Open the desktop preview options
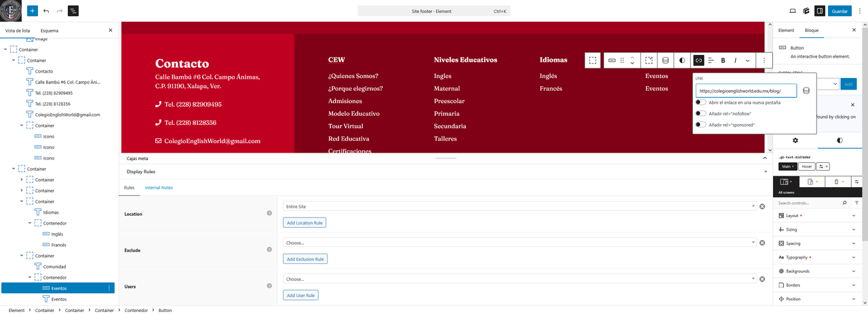Image resolution: width=868 pixels, height=314 pixels. tap(793, 11)
